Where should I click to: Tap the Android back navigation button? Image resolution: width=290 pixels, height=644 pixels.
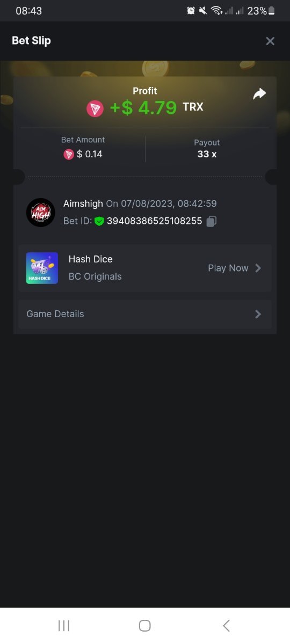226,625
